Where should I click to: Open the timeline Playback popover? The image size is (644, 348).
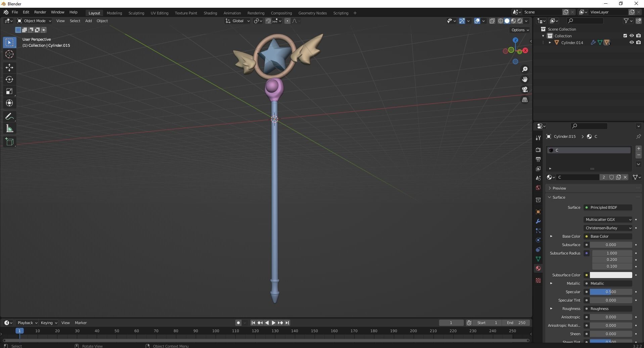[27, 323]
